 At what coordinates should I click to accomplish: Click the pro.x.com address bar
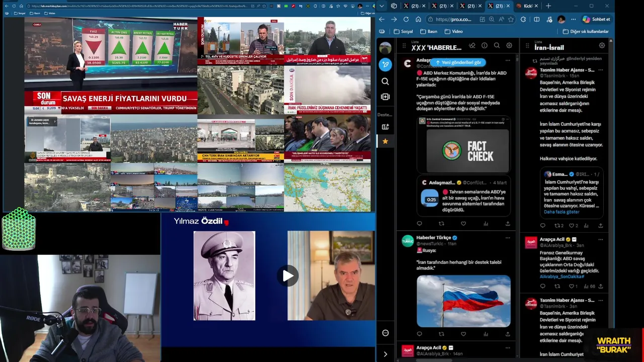[x=453, y=19]
